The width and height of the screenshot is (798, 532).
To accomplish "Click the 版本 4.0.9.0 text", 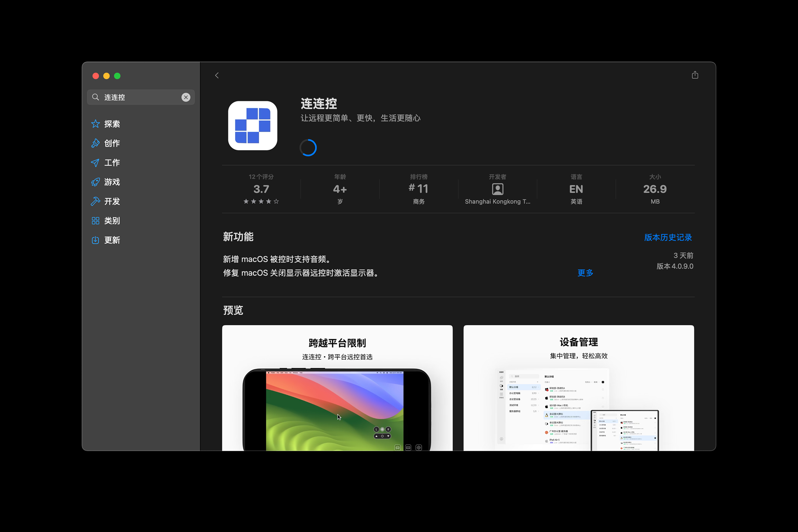I will pyautogui.click(x=675, y=266).
